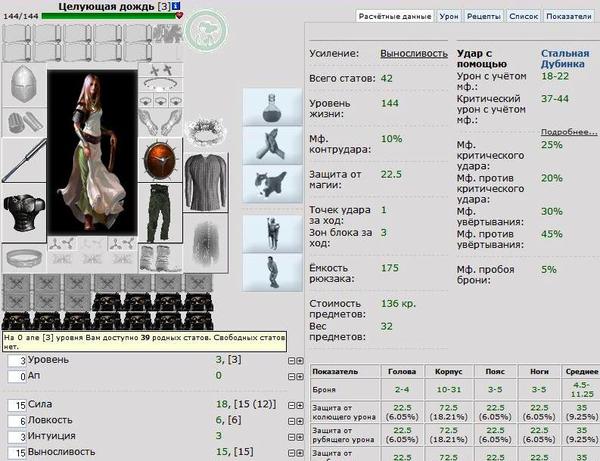Click the character name Целующая дождь

106,7
